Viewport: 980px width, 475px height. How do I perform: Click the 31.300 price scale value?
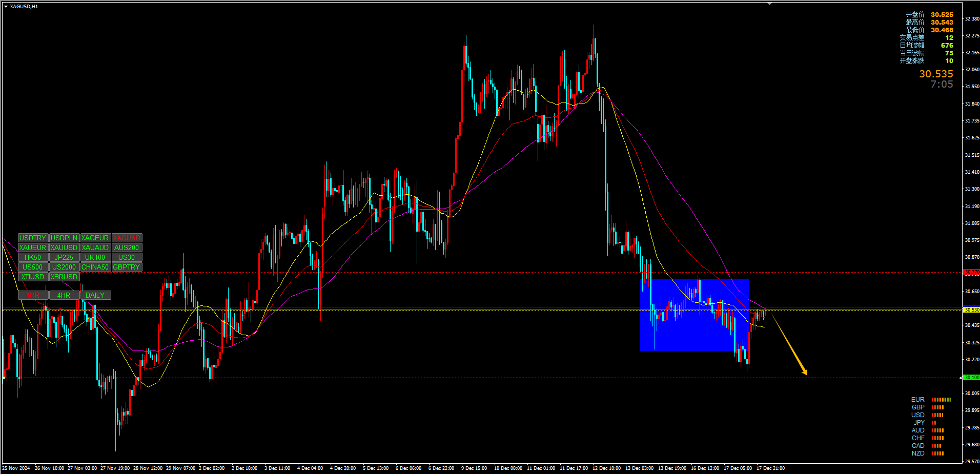coord(972,189)
